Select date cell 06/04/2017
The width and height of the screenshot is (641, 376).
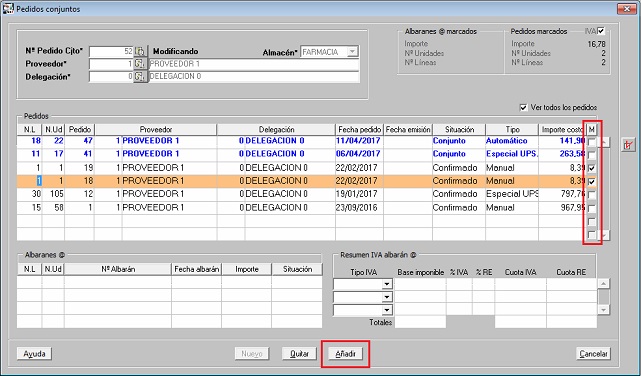(359, 154)
